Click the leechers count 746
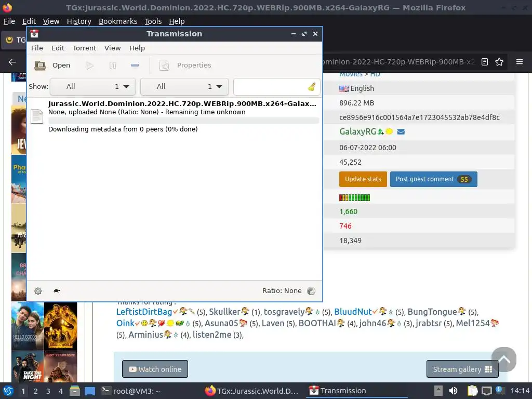The height and width of the screenshot is (399, 532). (345, 226)
